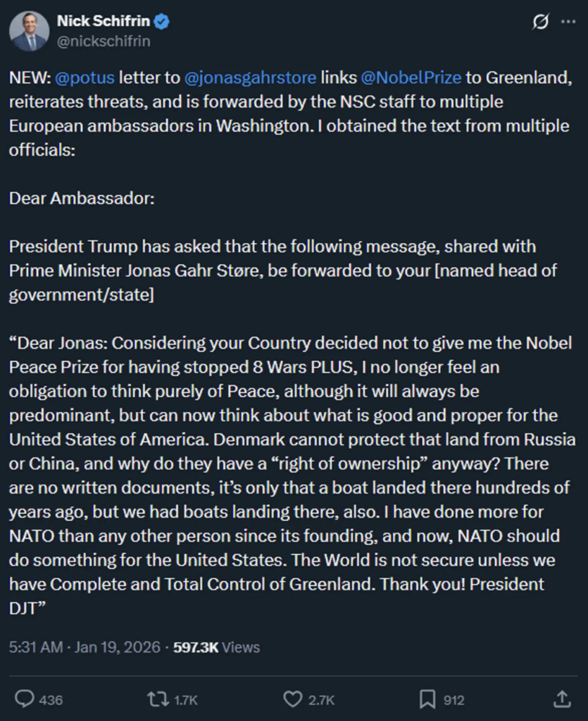Screen dimensions: 588x721
Task: Click the share upload-arrow icon
Action: (561, 698)
